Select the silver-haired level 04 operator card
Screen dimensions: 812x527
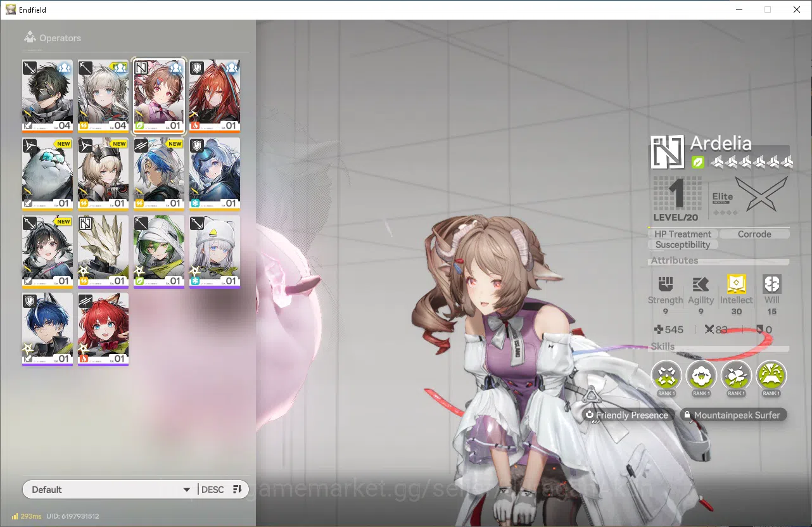tap(103, 96)
